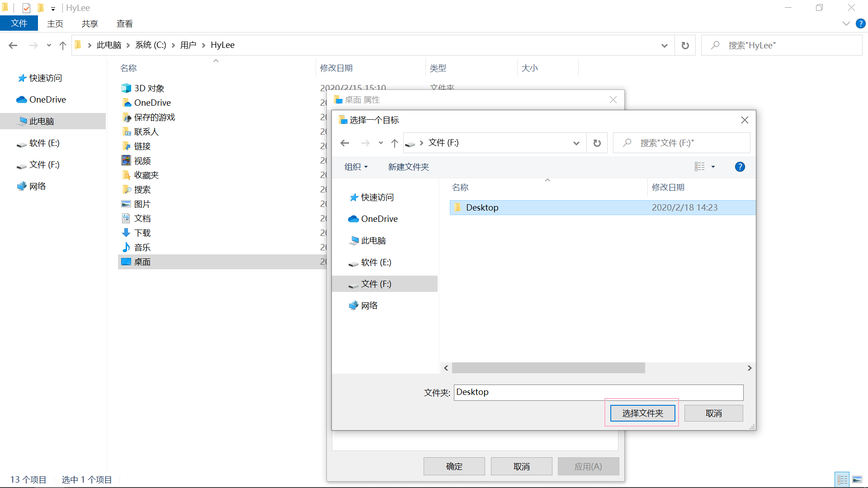Toggle the quick access toolbar properties checkmark

(26, 8)
